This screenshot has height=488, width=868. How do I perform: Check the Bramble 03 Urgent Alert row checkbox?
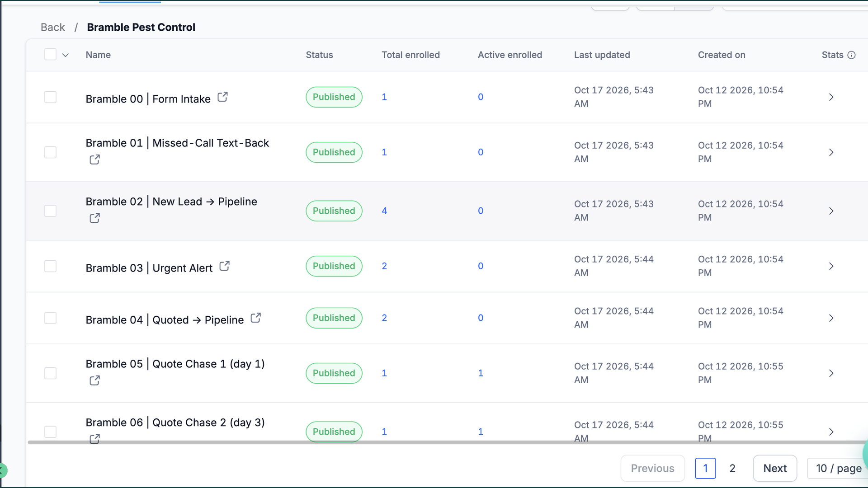[x=50, y=266]
